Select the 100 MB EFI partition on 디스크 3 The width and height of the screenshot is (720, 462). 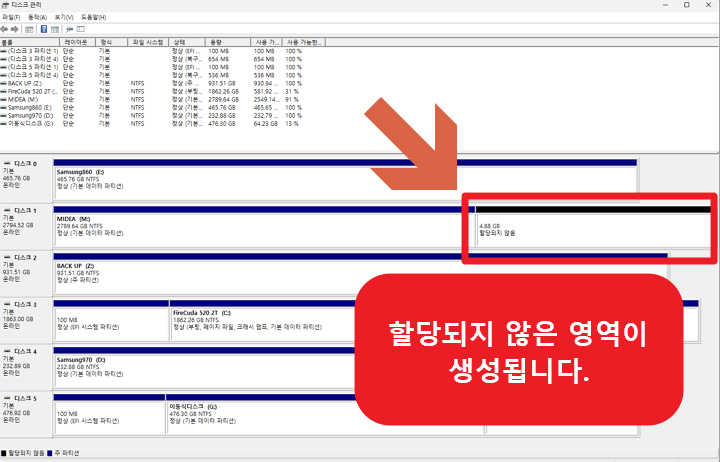pos(112,321)
